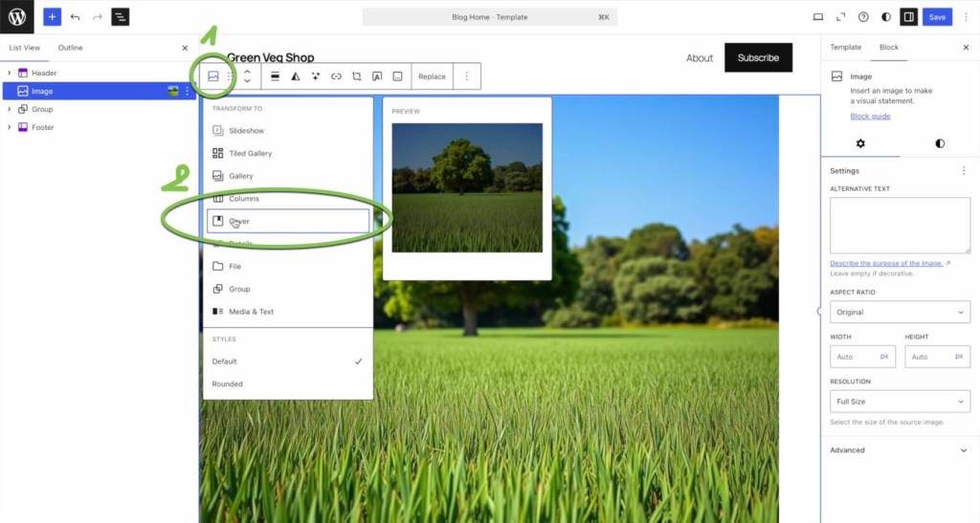Image resolution: width=980 pixels, height=523 pixels.
Task: Click the block inserter plus button
Action: (52, 17)
